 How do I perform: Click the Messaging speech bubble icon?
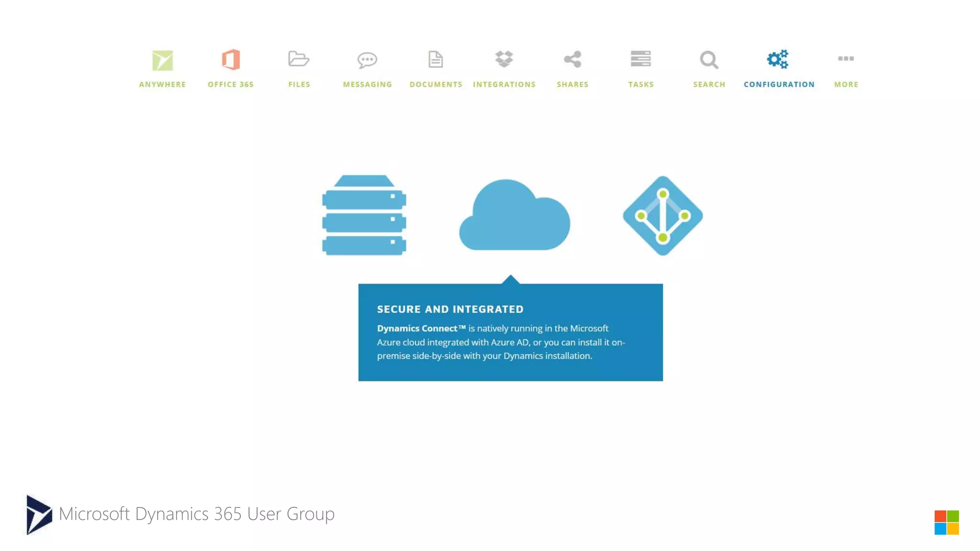(x=367, y=60)
